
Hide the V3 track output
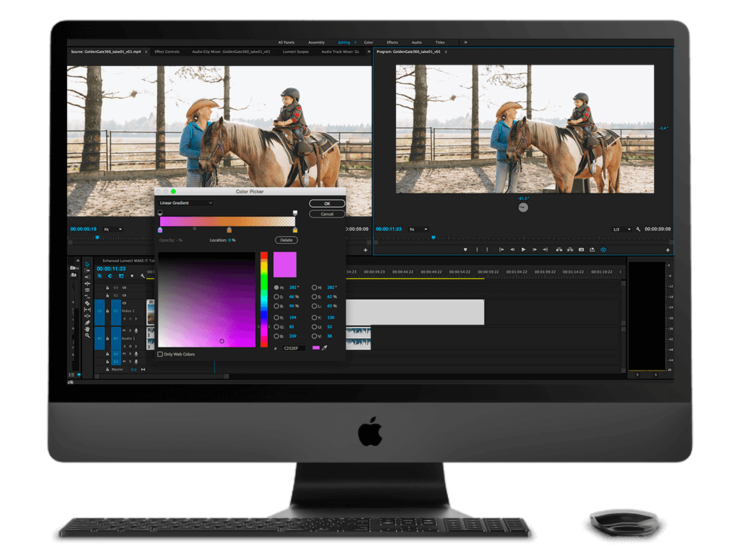tap(125, 288)
